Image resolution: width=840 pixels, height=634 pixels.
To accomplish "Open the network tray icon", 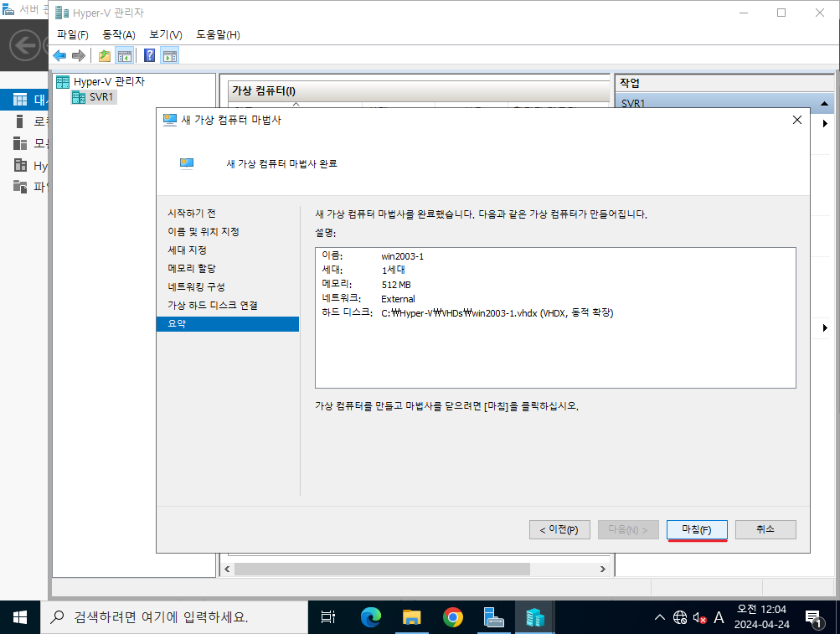I will point(680,617).
